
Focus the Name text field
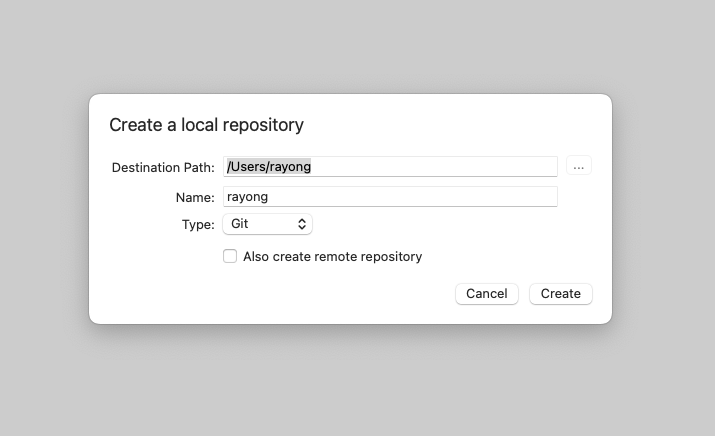(390, 197)
